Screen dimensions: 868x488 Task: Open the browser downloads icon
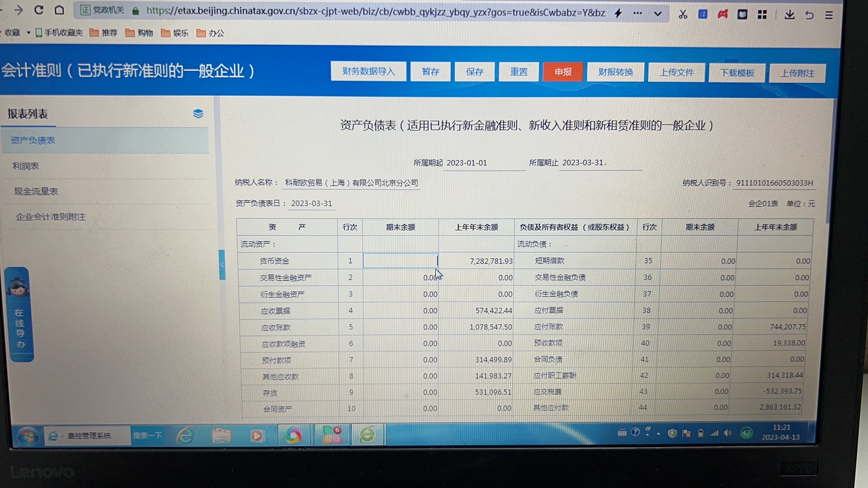tap(789, 14)
